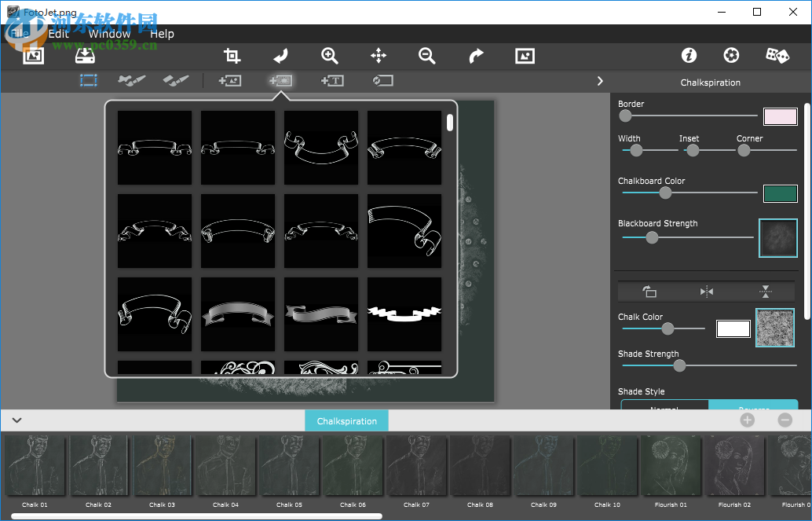Click the Add Text overlay icon
812x521 pixels.
pos(332,80)
